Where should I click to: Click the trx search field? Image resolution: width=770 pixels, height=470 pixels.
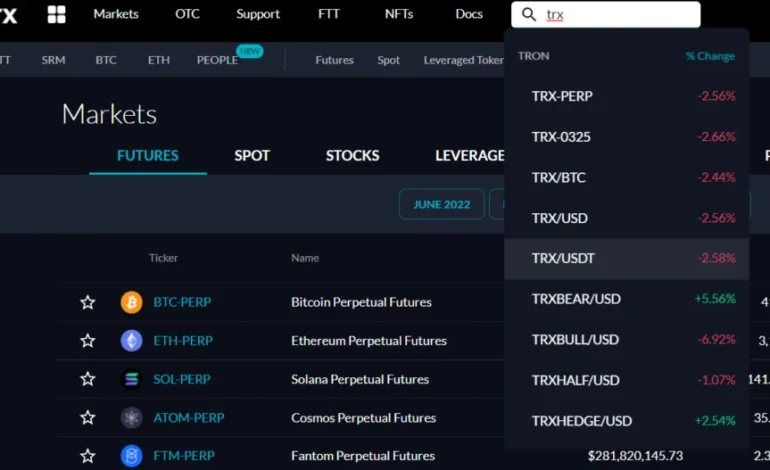tap(605, 14)
